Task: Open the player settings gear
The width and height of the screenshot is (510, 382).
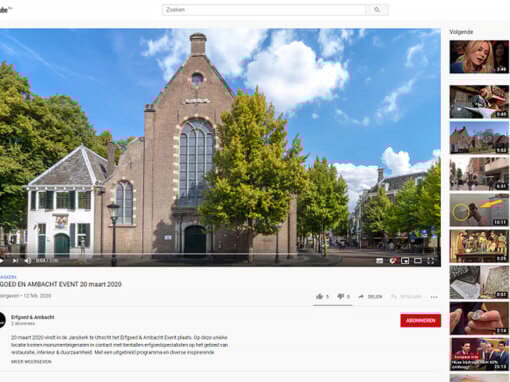Action: (392, 261)
